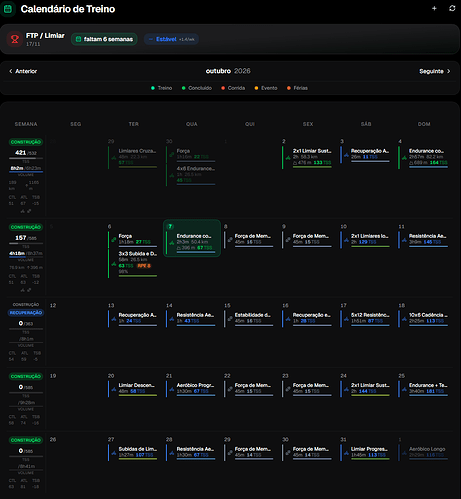Click CONSTRUÇÃO badge of week 157/585
The image size is (461, 499).
pyautogui.click(x=26, y=227)
